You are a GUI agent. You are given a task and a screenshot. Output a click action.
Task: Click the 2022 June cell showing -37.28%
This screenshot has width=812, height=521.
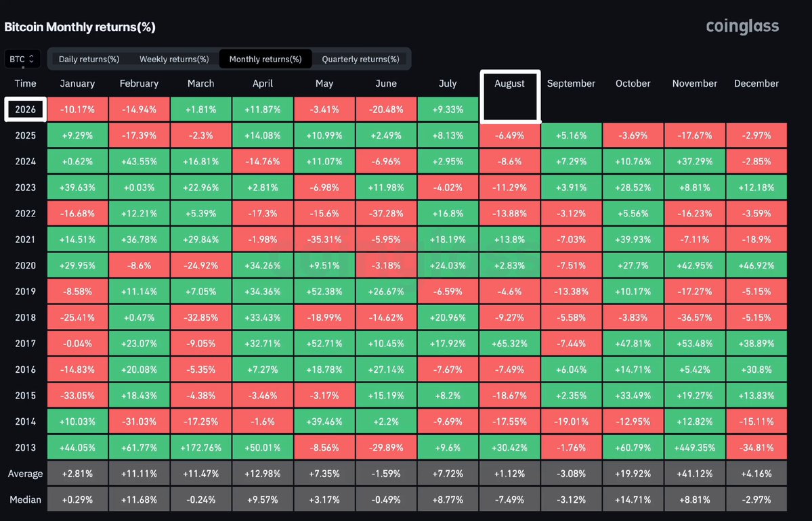(386, 214)
